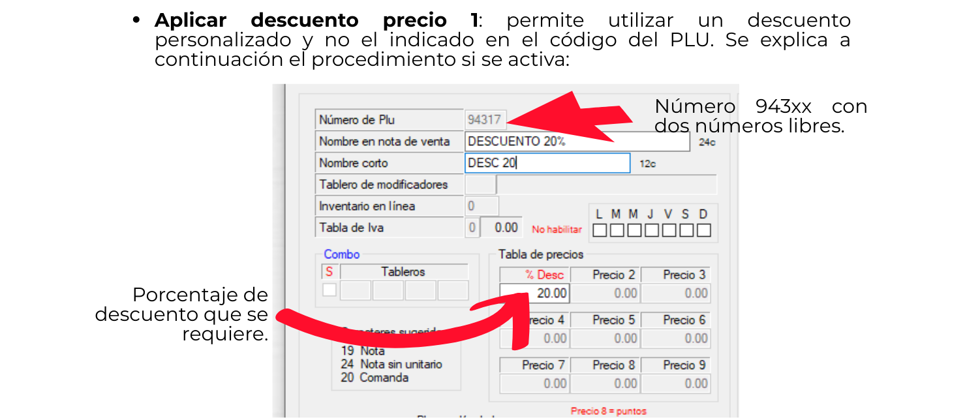Image resolution: width=980 pixels, height=420 pixels.
Task: Click the Tabla de Iva 0.00 value field
Action: [x=501, y=228]
